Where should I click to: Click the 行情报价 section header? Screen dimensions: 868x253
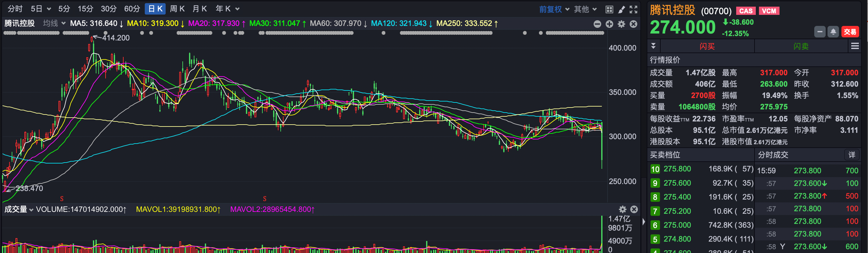click(665, 60)
